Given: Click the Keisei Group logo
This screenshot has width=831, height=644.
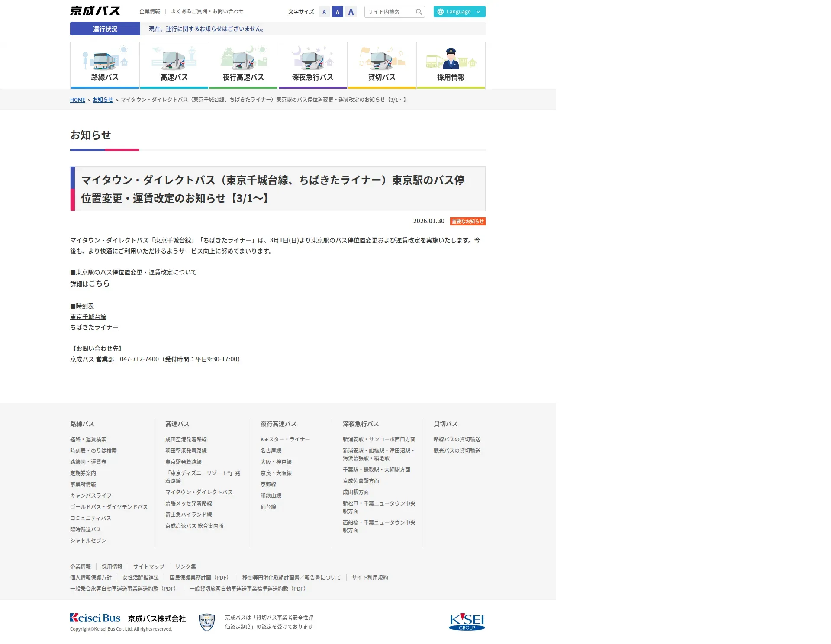Looking at the screenshot, I should (467, 622).
